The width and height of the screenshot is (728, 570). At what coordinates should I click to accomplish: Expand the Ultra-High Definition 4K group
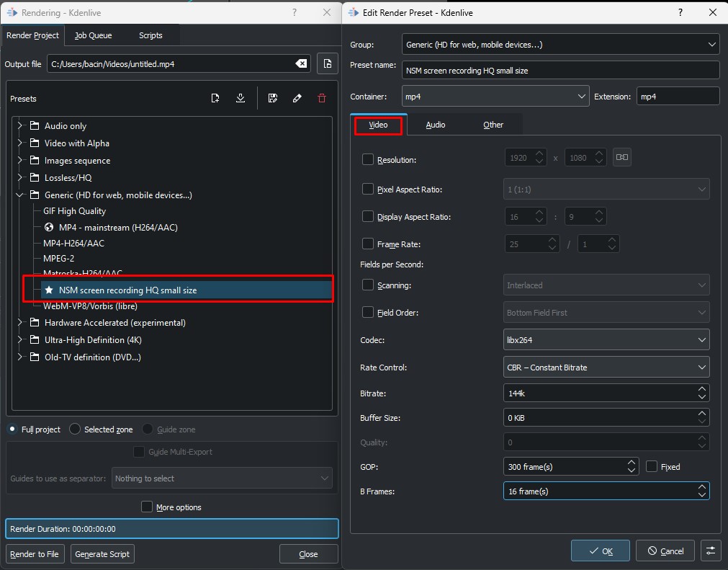(x=19, y=339)
